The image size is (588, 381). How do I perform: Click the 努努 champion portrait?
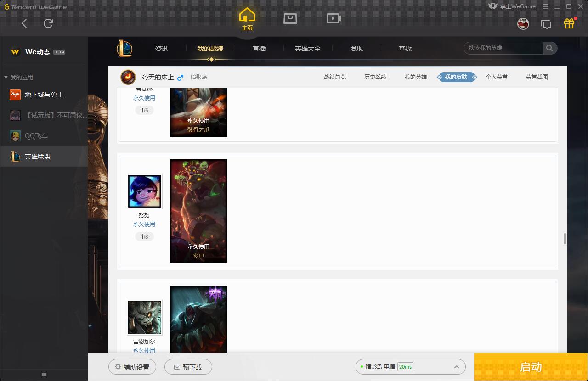(x=144, y=191)
